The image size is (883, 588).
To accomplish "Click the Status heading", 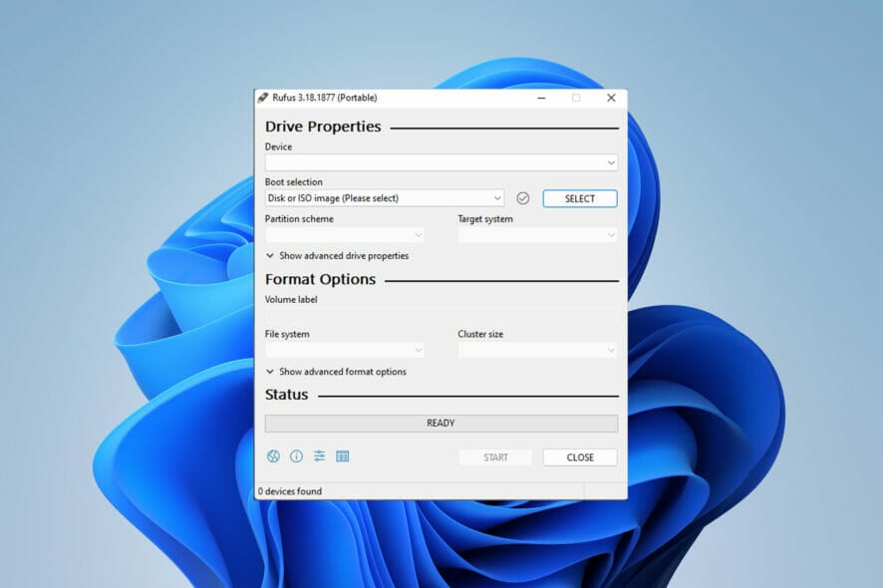I will click(x=286, y=395).
